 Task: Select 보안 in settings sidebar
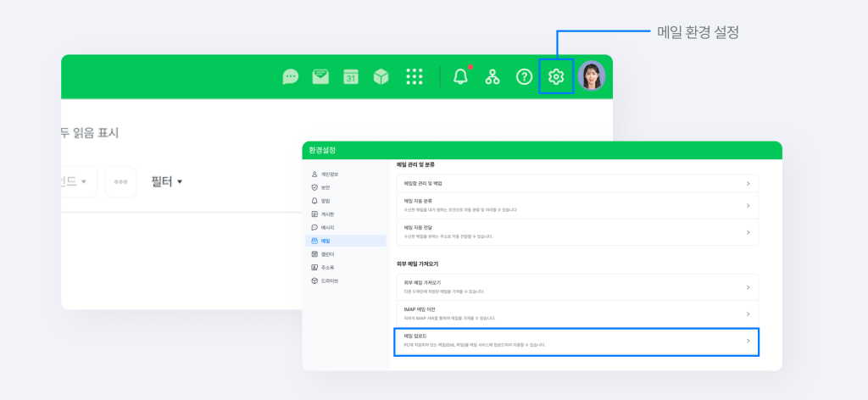pyautogui.click(x=325, y=187)
